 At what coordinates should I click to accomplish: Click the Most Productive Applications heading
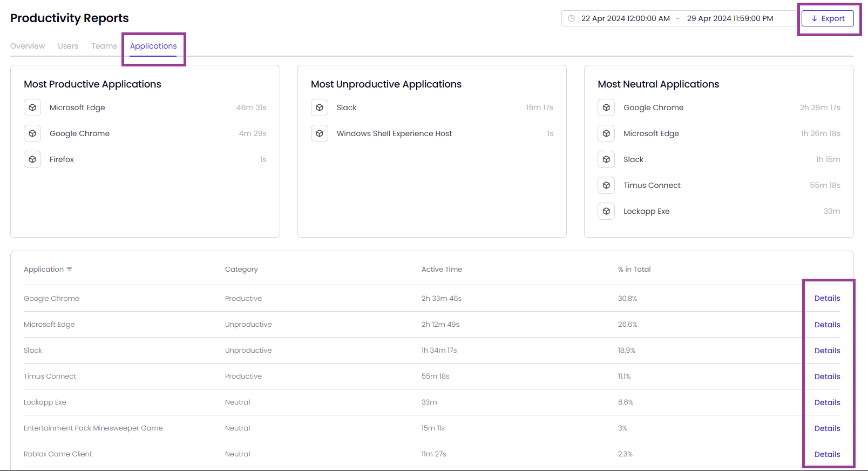92,84
